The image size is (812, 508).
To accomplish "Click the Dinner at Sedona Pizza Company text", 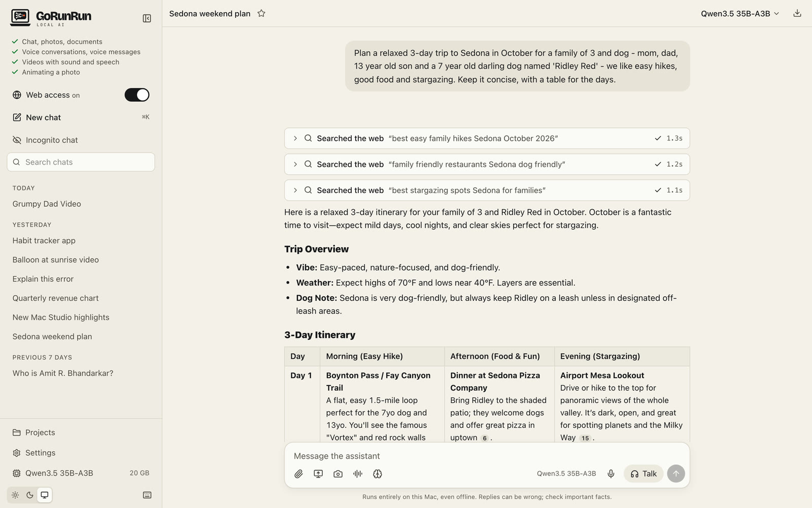I will pos(495,382).
